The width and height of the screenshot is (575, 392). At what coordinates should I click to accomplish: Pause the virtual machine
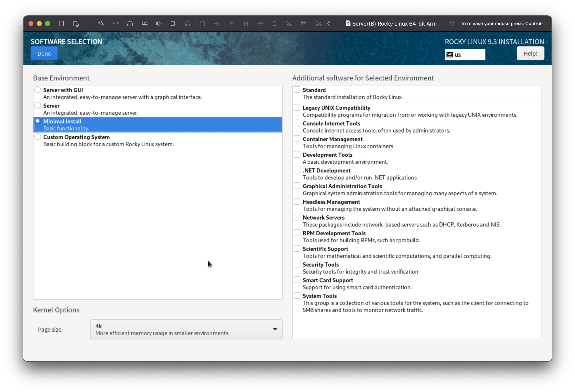click(62, 24)
